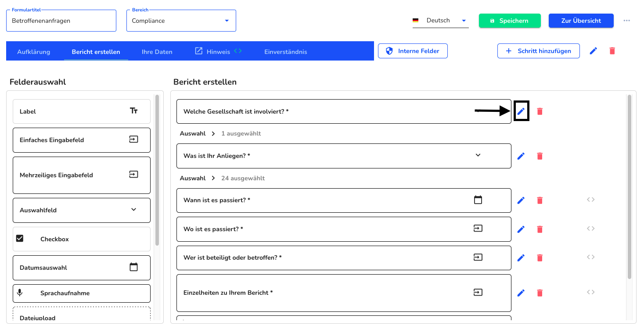644x329 pixels.
Task: Open the Deutsch language dropdown
Action: [440, 21]
